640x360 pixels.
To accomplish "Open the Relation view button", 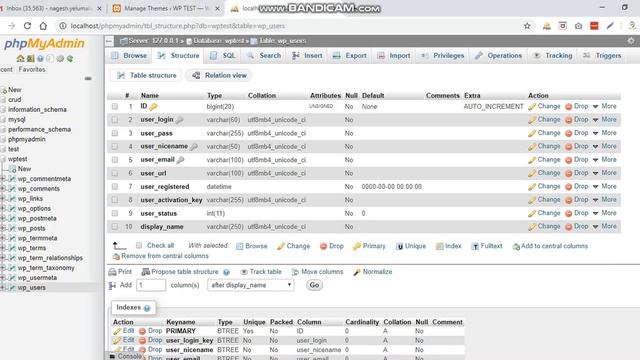I will 220,76.
